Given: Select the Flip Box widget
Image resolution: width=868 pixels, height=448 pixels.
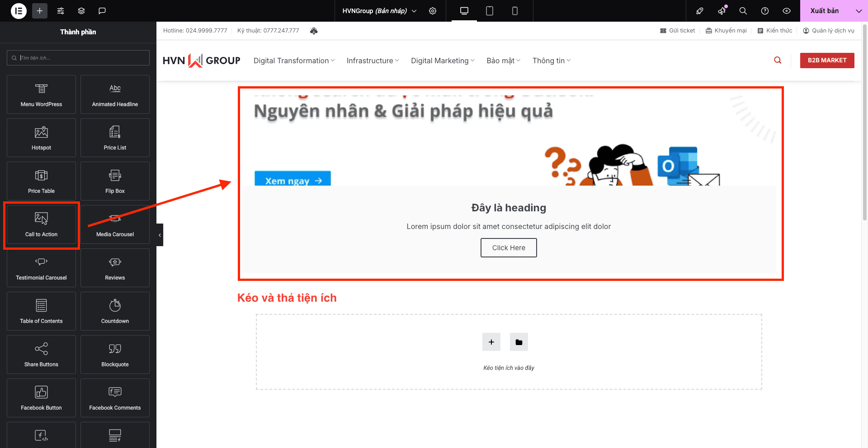Looking at the screenshot, I should point(114,181).
